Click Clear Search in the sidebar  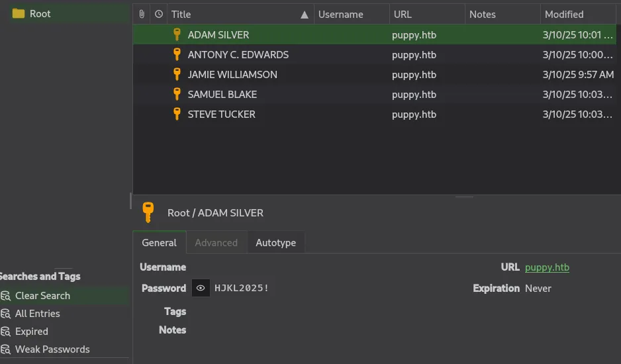(42, 296)
